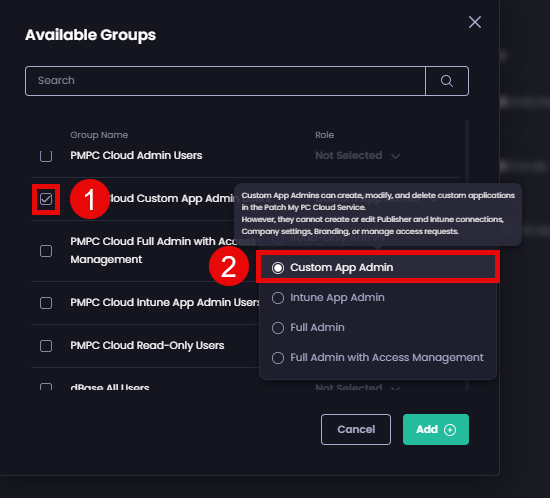Viewport: 550px width, 498px height.
Task: Tick PMPC Cloud Full Admin with Access Management checkbox
Action: coord(46,251)
